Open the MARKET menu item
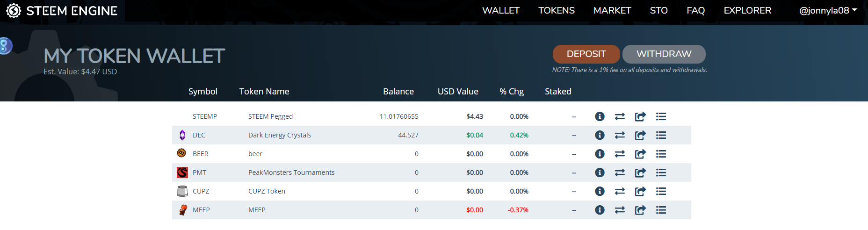 [x=612, y=10]
